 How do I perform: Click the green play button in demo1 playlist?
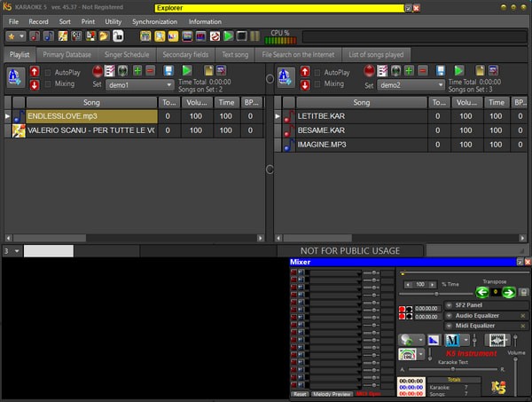pyautogui.click(x=187, y=70)
